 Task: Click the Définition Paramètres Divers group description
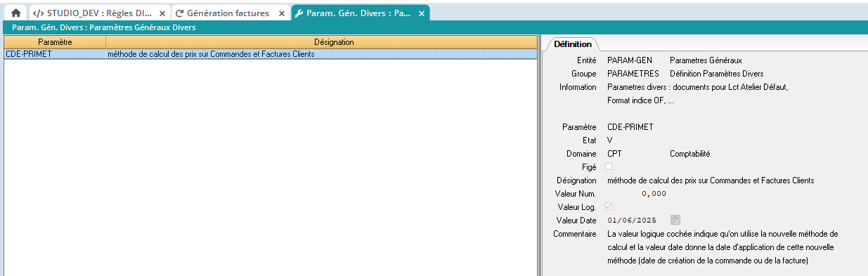pos(717,74)
